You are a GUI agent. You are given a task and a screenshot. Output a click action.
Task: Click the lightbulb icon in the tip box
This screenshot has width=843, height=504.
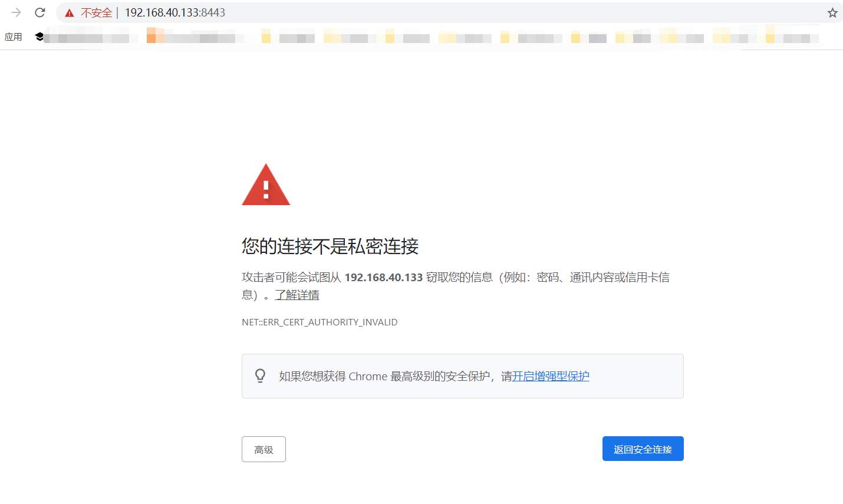[260, 376]
